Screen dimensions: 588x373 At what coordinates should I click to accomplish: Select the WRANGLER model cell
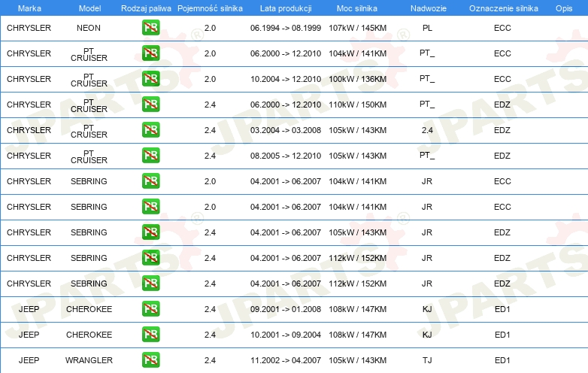89,360
